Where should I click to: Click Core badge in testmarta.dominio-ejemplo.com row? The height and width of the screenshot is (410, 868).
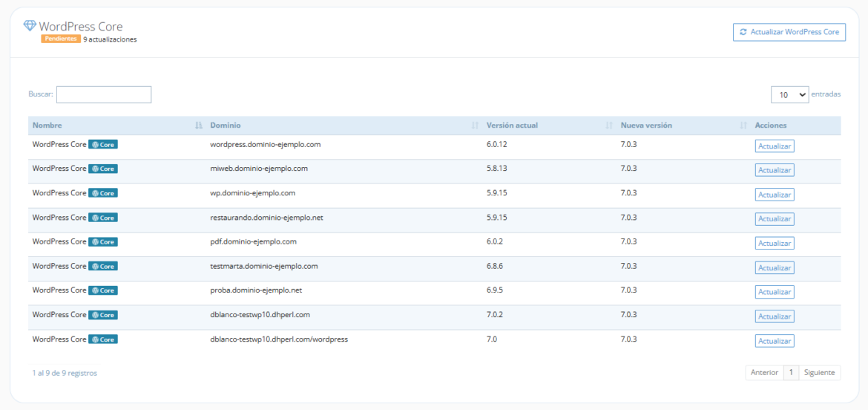103,266
